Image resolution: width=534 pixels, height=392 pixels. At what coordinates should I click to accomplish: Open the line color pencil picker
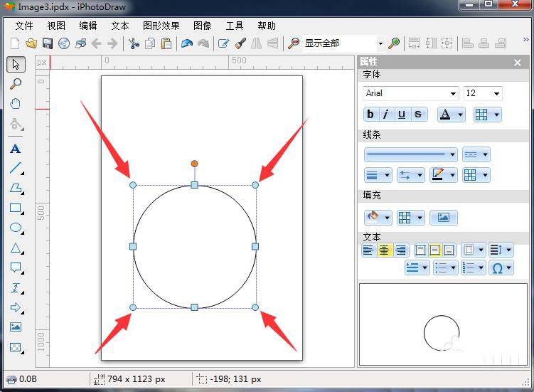[443, 175]
